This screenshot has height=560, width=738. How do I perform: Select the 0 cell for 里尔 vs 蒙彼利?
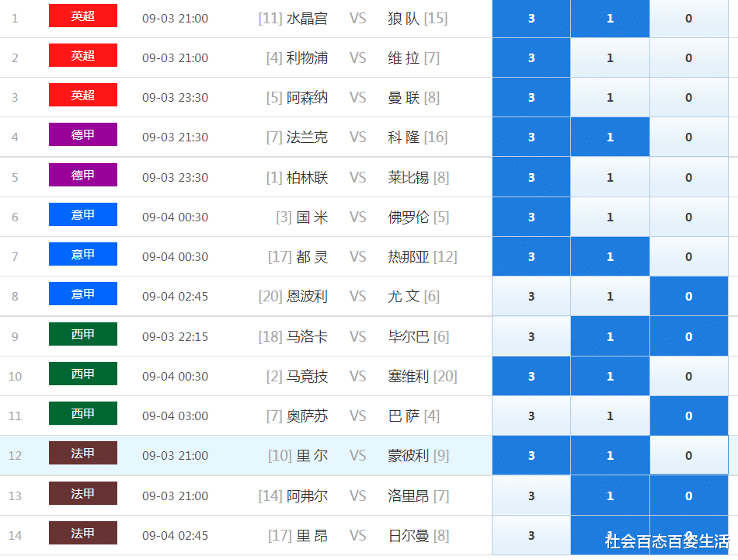[x=688, y=455]
